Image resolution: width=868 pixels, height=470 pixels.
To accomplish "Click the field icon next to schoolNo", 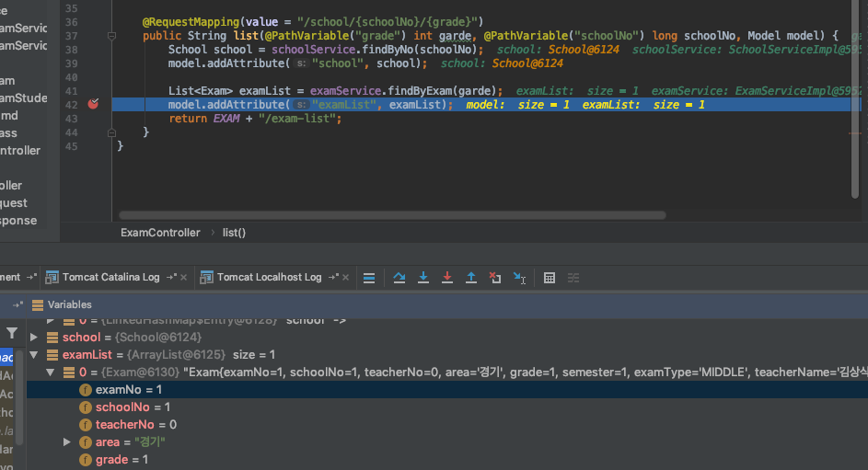I will click(86, 407).
